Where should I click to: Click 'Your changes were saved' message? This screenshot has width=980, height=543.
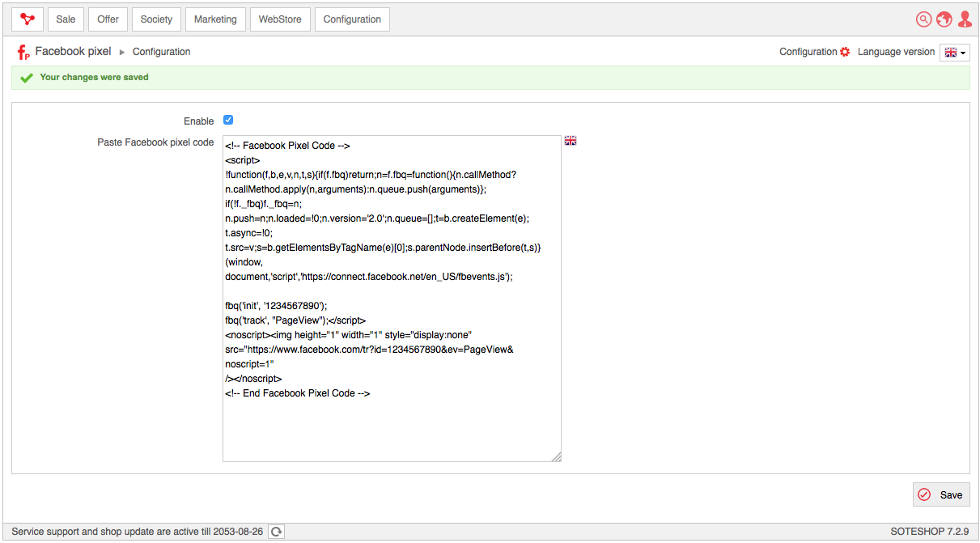(x=94, y=78)
